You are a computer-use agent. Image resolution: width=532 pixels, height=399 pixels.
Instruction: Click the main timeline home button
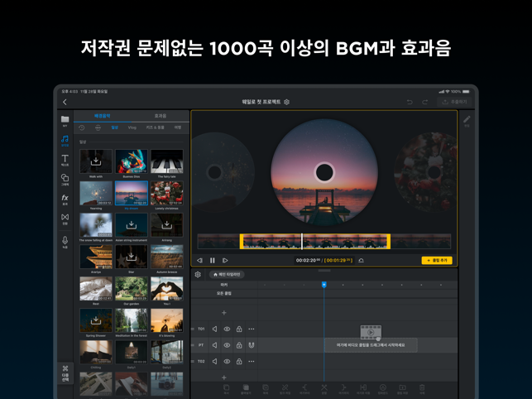tap(227, 274)
